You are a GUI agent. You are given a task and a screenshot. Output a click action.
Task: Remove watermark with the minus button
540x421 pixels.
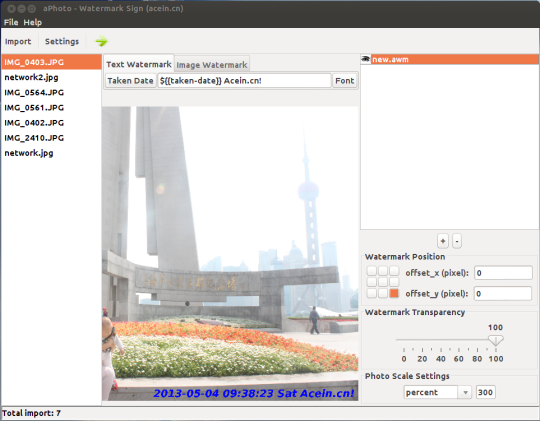[457, 241]
